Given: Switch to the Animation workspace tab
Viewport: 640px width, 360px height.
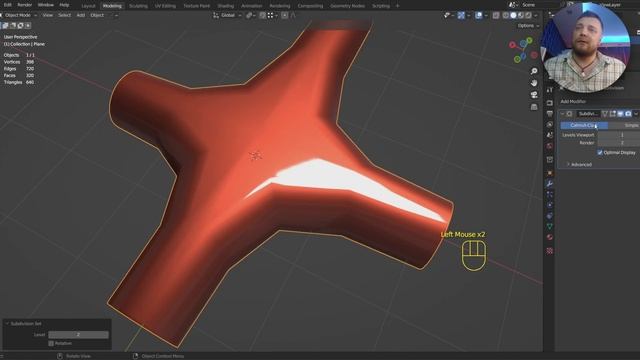Looking at the screenshot, I should click(x=251, y=6).
